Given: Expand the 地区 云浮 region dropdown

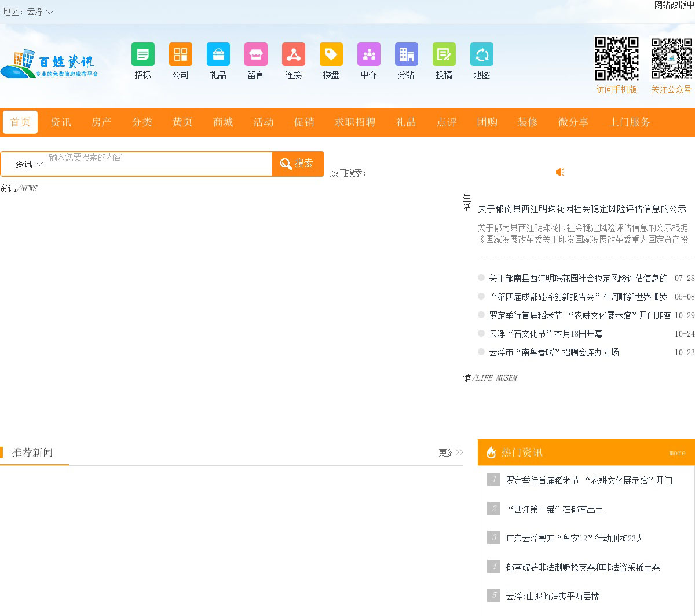Looking at the screenshot, I should click(x=40, y=12).
